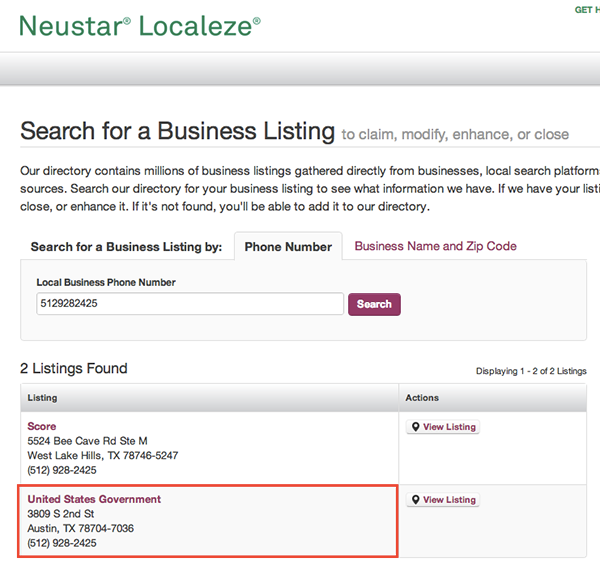
Task: Click View Listing text for Score
Action: point(449,427)
